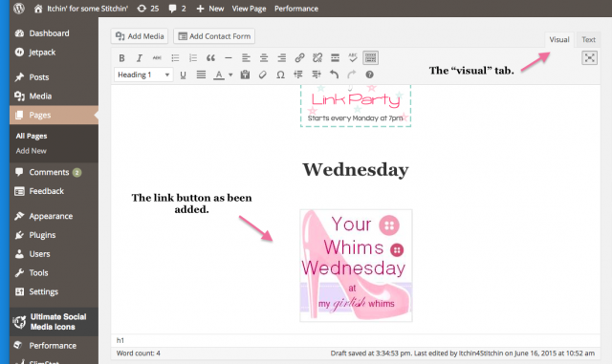Image resolution: width=612 pixels, height=364 pixels.
Task: Align text left
Action: [x=246, y=58]
